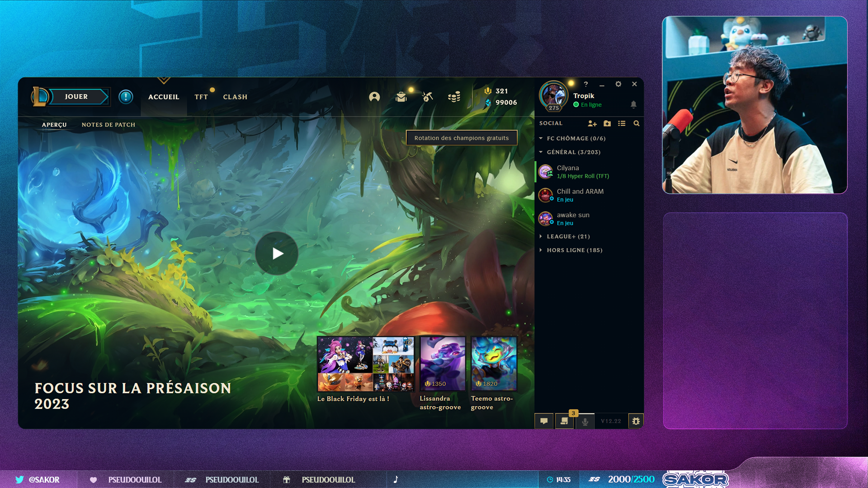Screen dimensions: 868x488
Task: Click the 1350 price on Lissandra
Action: point(435,384)
